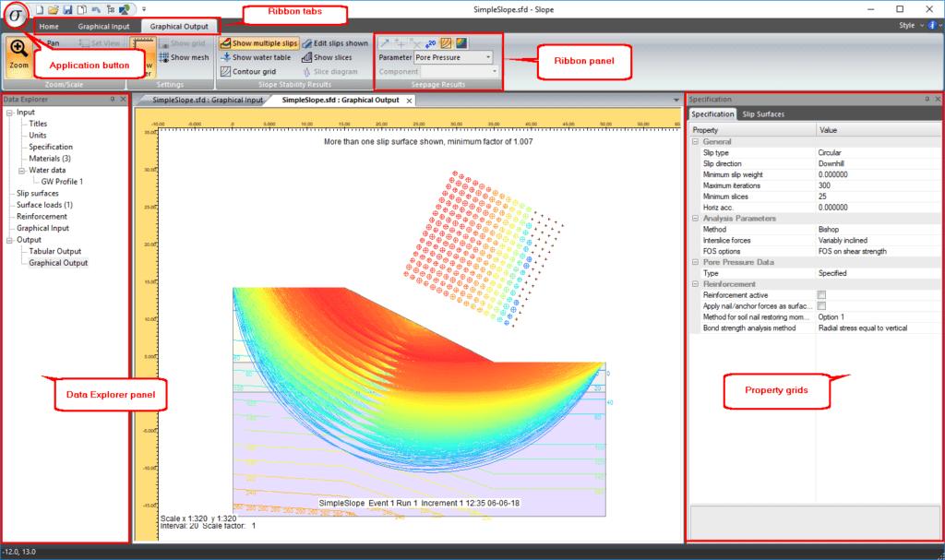Click the Open folder icon in quick access toolbar
945x560 pixels.
(54, 9)
